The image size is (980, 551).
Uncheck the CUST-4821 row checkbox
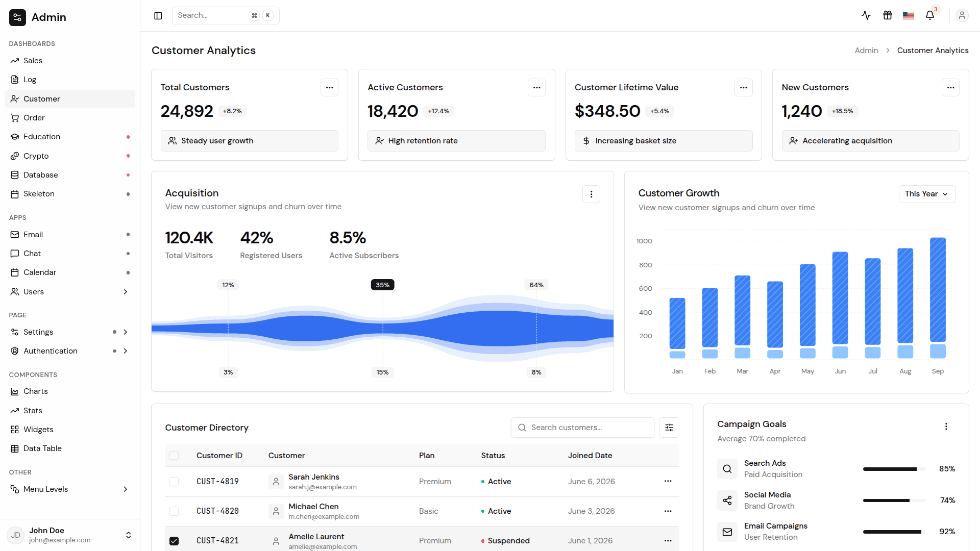(x=174, y=541)
